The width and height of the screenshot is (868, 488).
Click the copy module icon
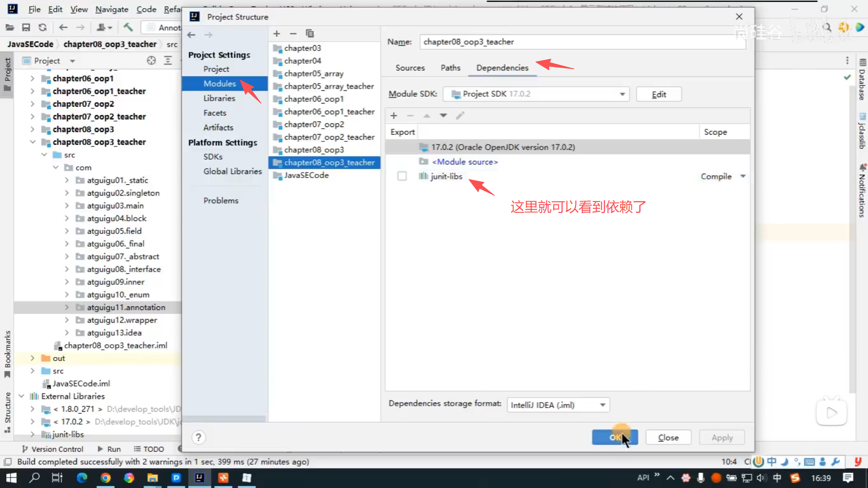pyautogui.click(x=310, y=33)
